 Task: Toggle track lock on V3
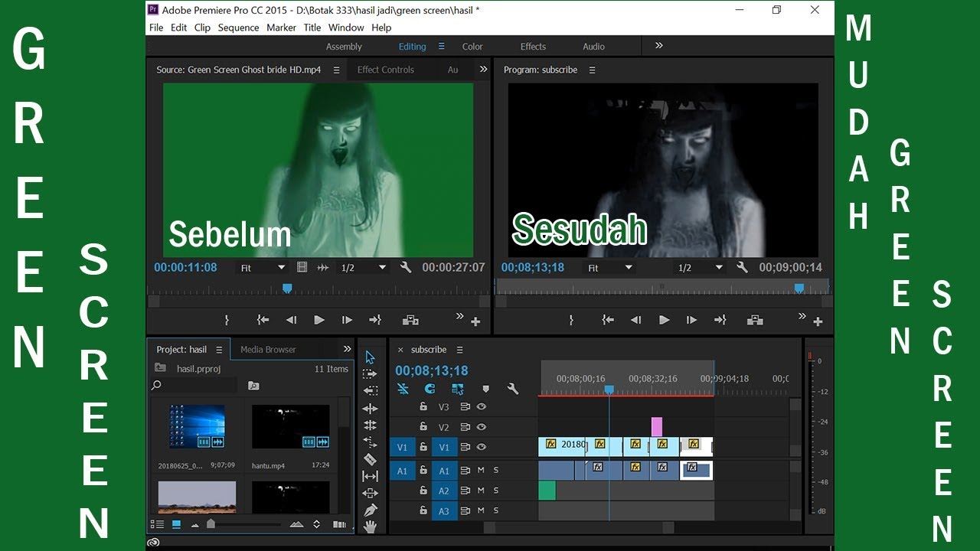pyautogui.click(x=423, y=407)
